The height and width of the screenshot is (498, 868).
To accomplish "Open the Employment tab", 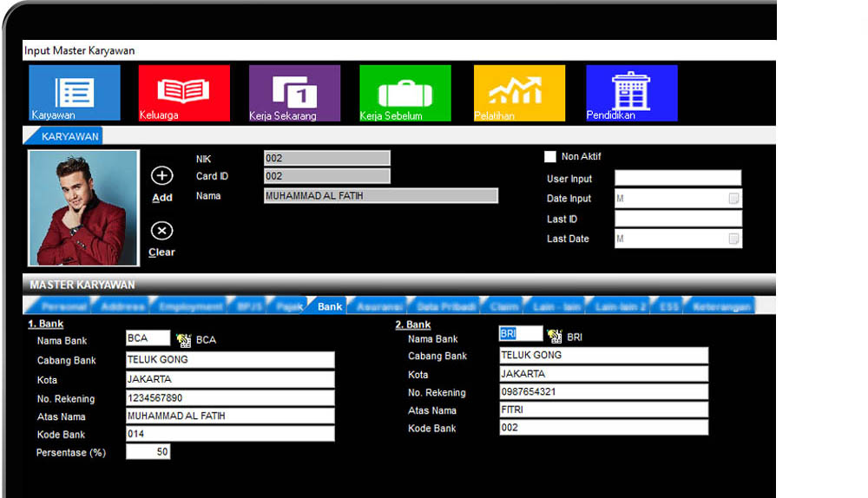I will point(187,306).
